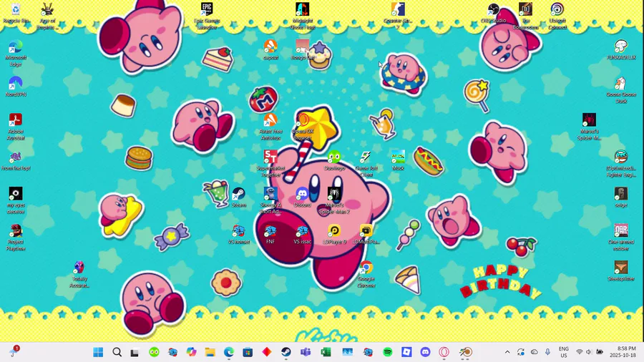Open Epic Games Launcher shortcut
This screenshot has height=362, width=644.
click(207, 16)
